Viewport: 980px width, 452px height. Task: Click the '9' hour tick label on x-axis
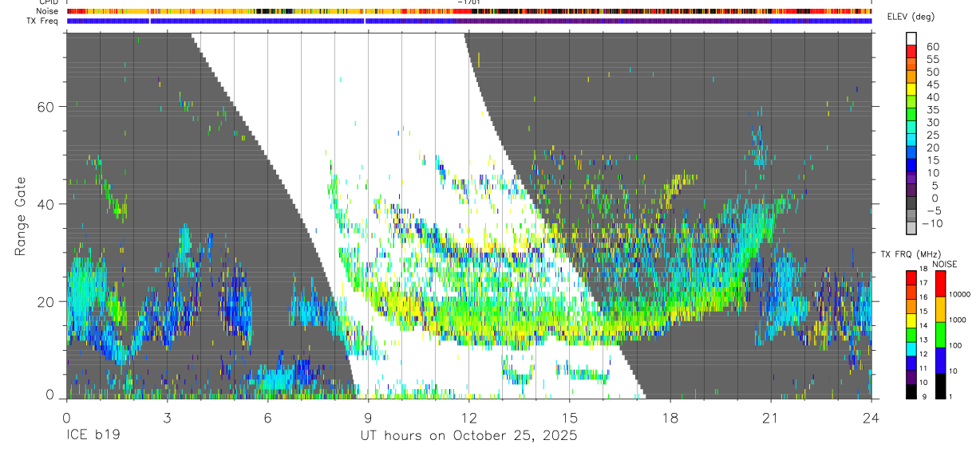(368, 418)
